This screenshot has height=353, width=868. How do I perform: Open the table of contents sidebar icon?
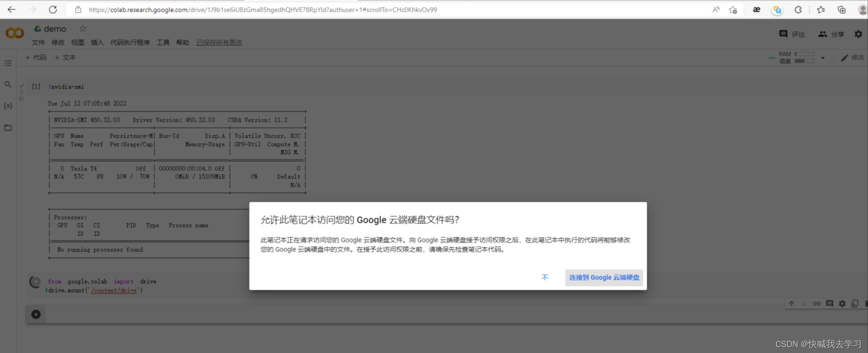8,63
